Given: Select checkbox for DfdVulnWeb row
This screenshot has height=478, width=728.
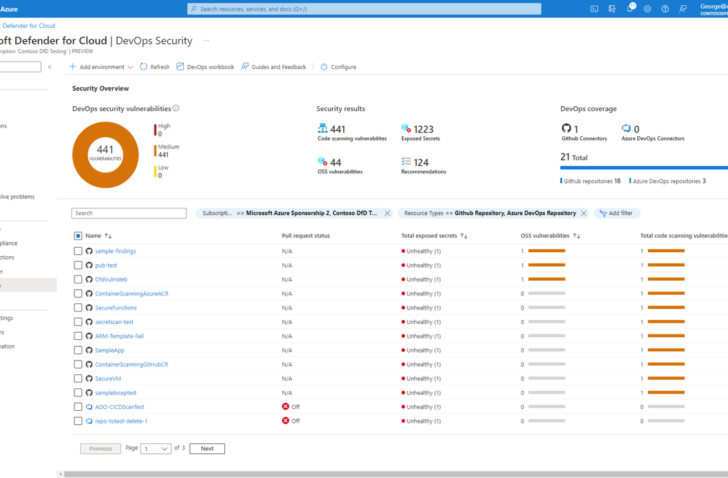Looking at the screenshot, I should coord(78,279).
